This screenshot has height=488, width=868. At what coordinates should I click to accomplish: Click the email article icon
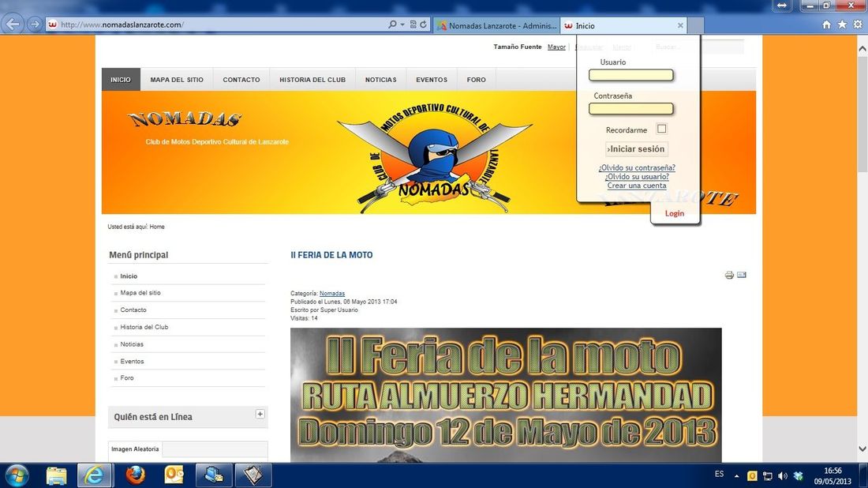coord(742,275)
